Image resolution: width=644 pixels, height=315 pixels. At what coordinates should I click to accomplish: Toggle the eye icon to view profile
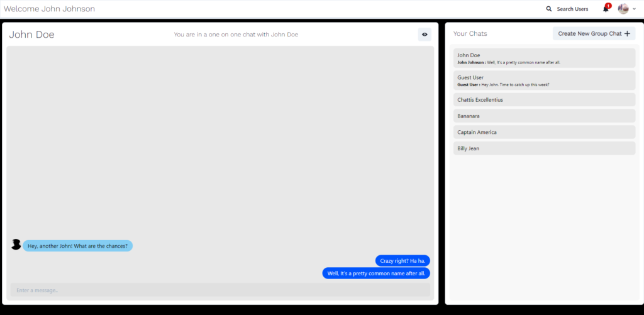[425, 35]
